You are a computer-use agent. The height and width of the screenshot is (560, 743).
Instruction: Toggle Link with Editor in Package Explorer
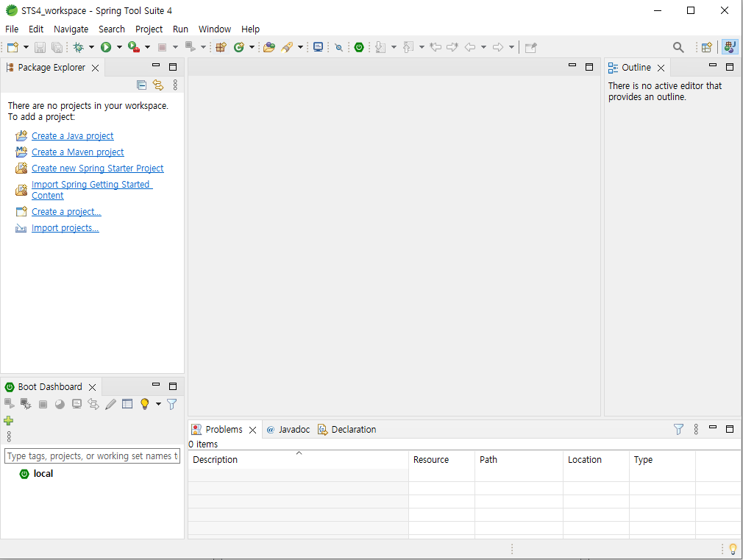[x=157, y=85]
